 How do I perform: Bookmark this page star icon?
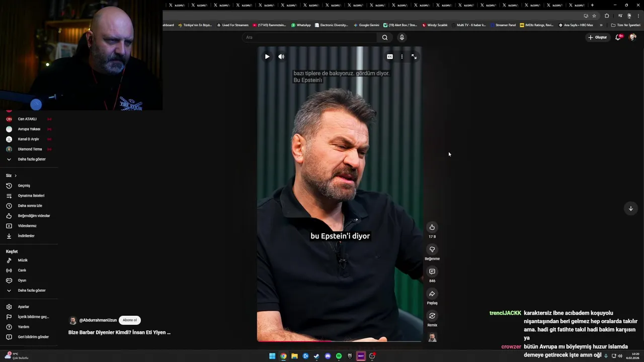point(594,16)
